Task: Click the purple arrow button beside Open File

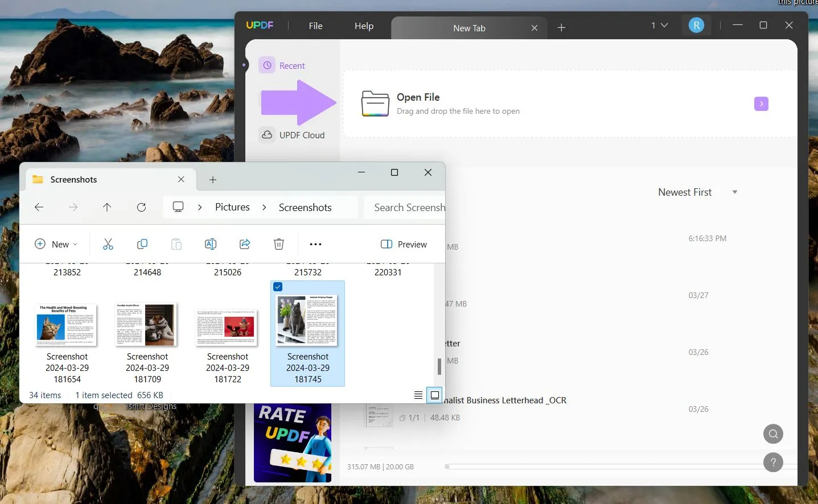Action: tap(761, 104)
